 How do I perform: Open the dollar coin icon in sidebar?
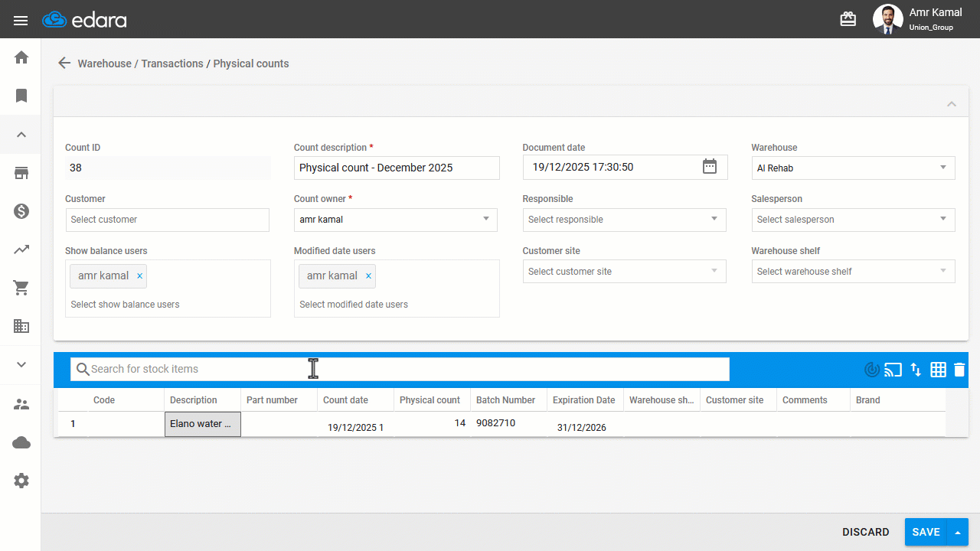point(21,211)
